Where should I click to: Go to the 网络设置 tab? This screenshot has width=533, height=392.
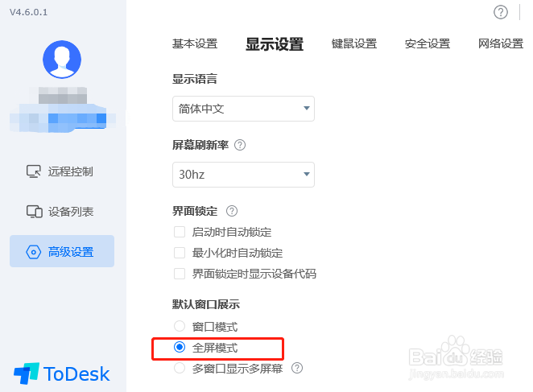click(x=501, y=43)
